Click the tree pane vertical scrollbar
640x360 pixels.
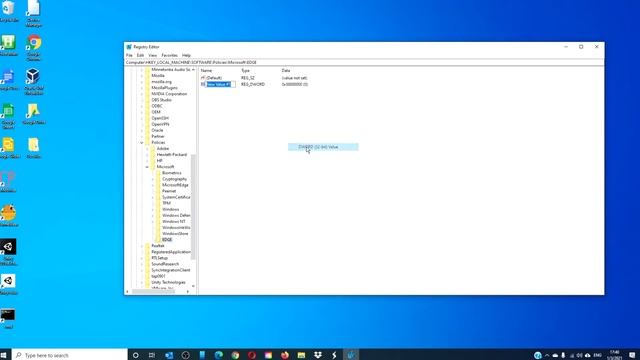[193, 206]
